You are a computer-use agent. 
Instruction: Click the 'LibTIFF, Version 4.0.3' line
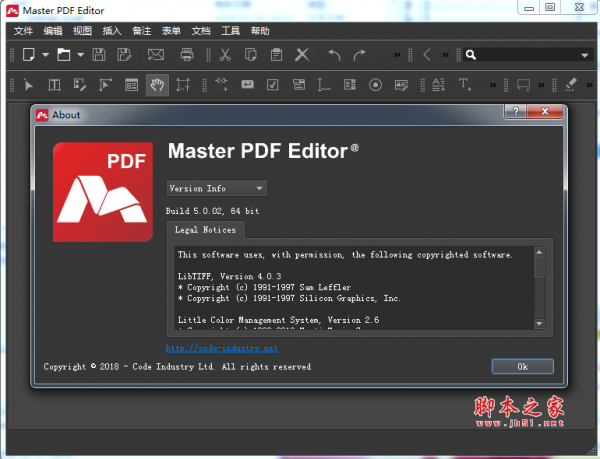pyautogui.click(x=229, y=276)
